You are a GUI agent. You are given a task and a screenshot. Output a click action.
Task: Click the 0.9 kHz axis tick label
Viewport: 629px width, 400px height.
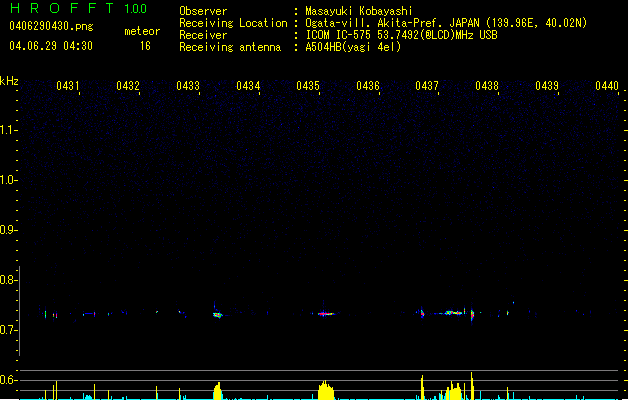click(x=8, y=230)
